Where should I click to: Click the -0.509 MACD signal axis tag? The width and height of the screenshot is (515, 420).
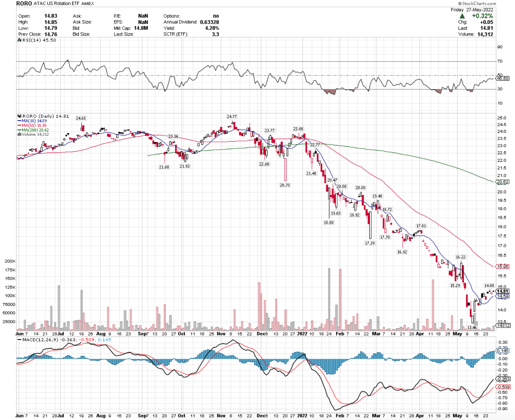pos(503,387)
